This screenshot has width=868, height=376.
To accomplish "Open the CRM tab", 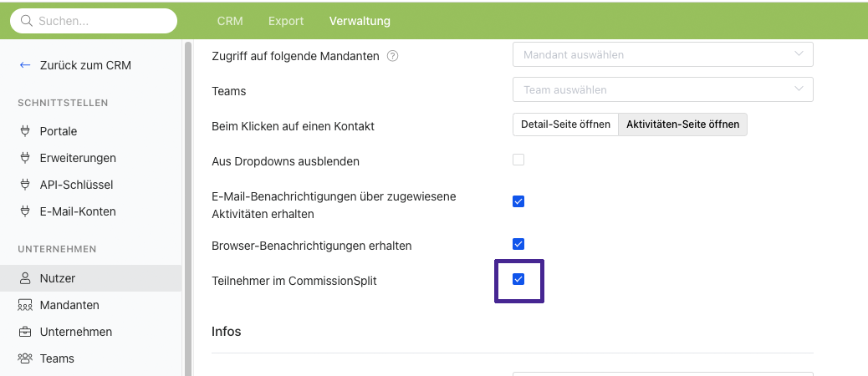I will [230, 21].
